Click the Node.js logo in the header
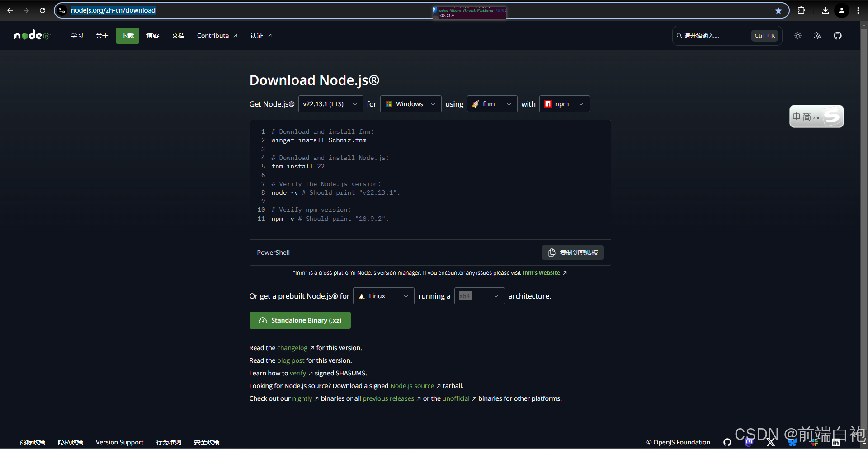 click(x=32, y=35)
